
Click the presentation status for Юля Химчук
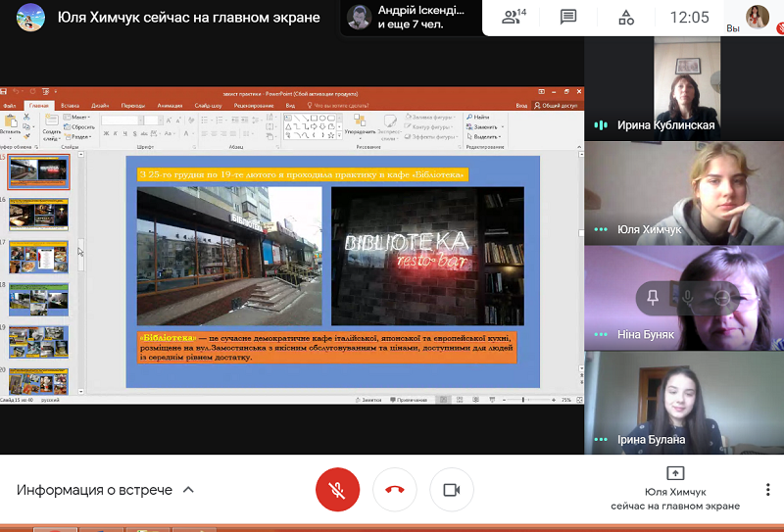675,490
